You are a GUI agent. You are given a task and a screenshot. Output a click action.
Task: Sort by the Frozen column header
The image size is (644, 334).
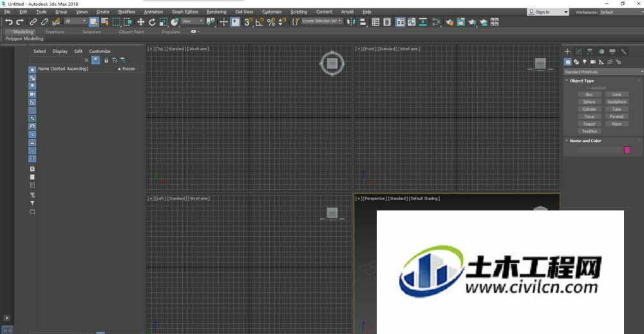[129, 69]
